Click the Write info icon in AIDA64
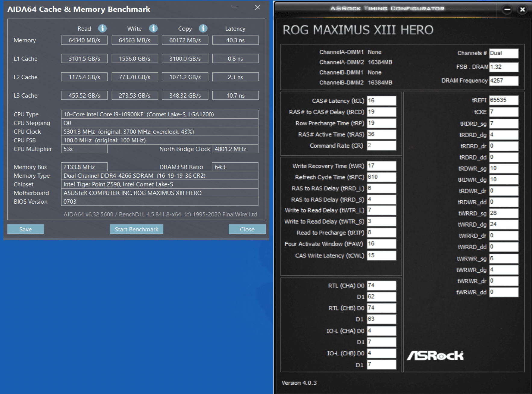 point(153,28)
